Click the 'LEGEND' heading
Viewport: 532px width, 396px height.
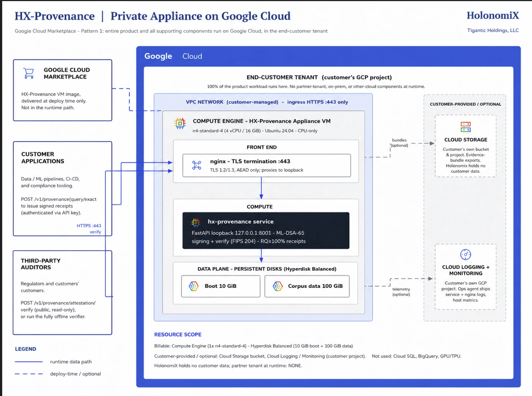coord(26,349)
